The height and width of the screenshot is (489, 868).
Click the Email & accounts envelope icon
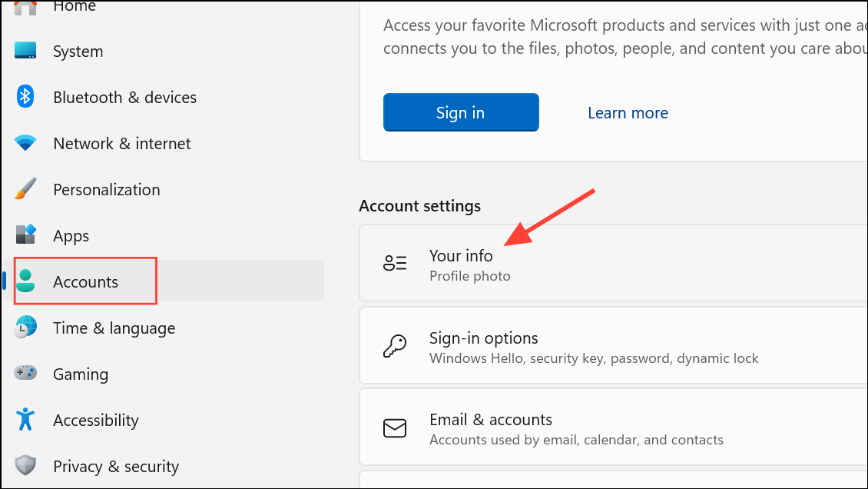pyautogui.click(x=394, y=428)
